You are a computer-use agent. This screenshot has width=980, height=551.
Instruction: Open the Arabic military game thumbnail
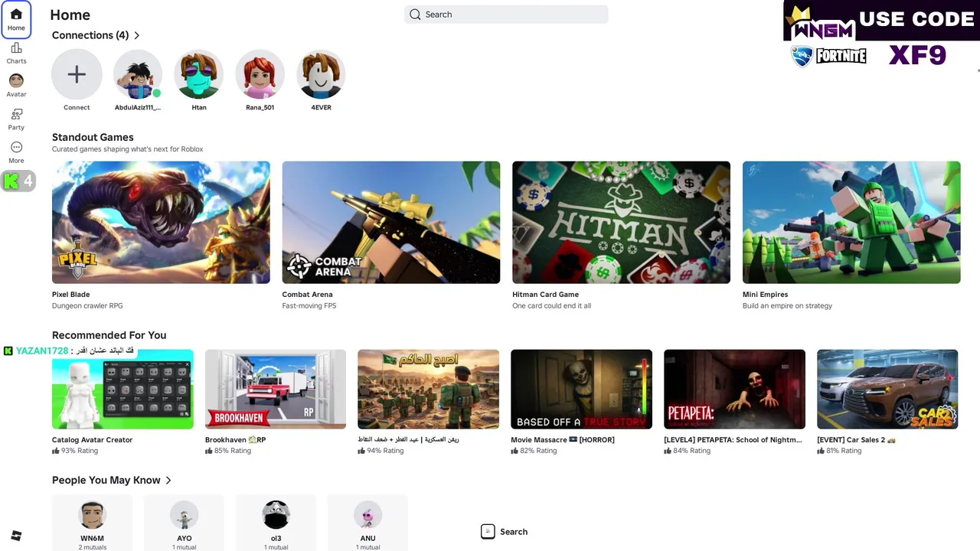click(x=429, y=390)
